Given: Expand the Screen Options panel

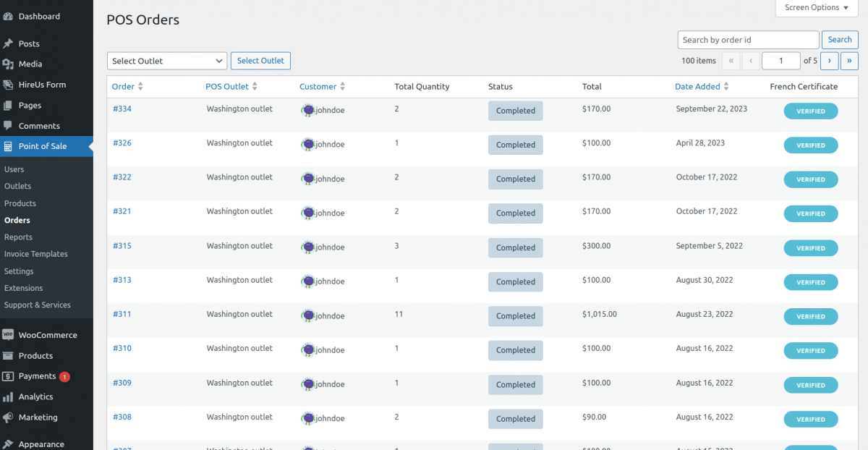Looking at the screenshot, I should 816,8.
